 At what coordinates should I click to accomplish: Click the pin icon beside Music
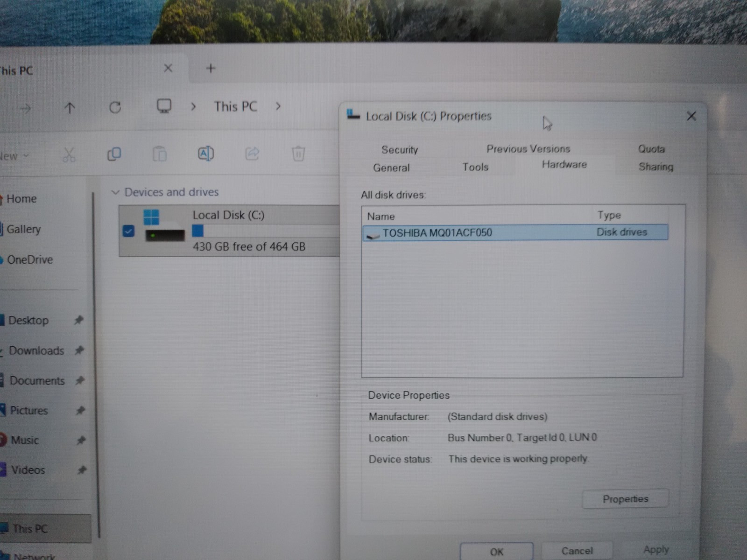pos(81,440)
